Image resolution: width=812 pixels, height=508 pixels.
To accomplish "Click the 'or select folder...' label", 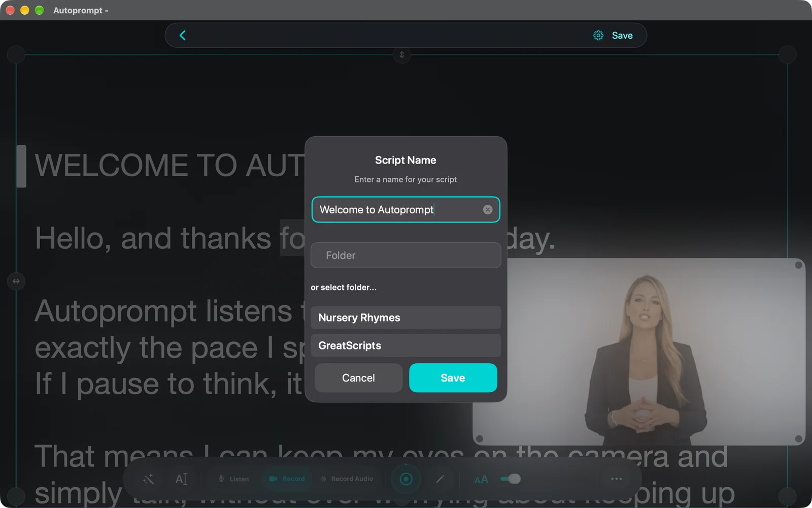I will [344, 288].
